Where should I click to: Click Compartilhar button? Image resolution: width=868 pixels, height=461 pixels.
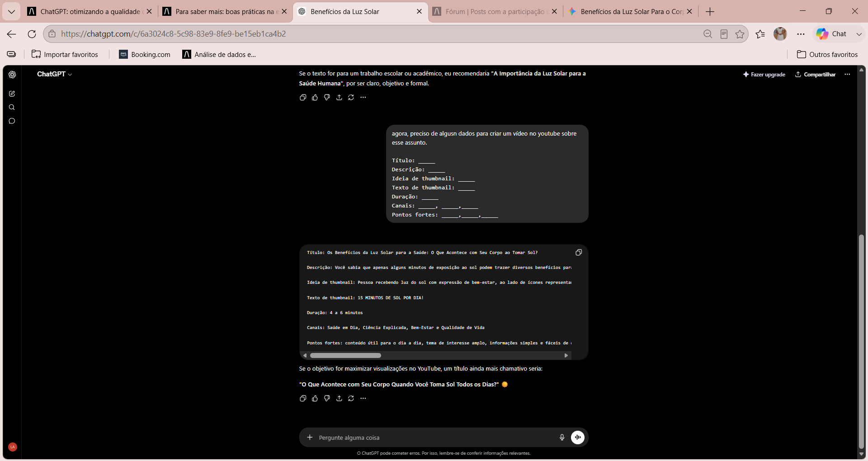tap(816, 75)
